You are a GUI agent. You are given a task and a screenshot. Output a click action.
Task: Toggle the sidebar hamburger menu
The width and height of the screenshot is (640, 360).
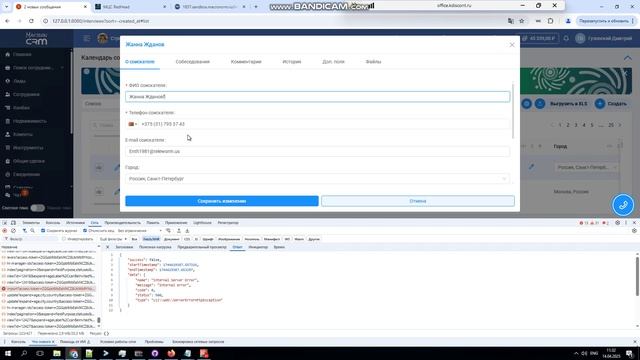pos(87,38)
